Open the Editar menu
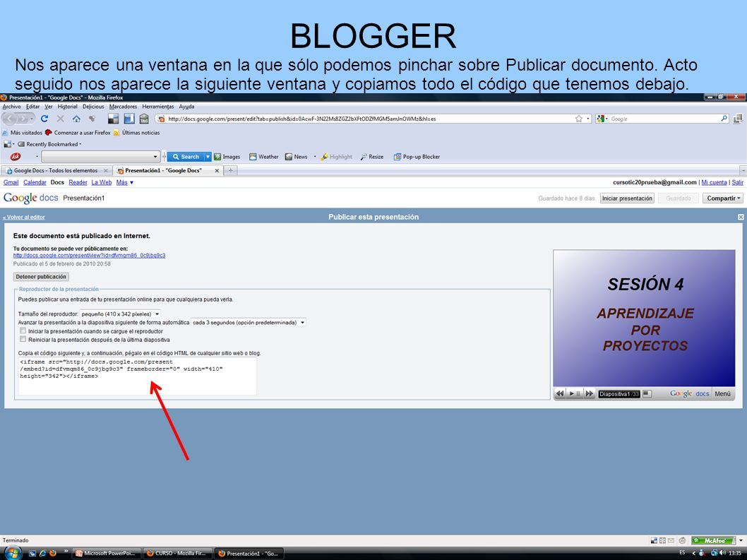Screen dimensions: 747x560 (x=33, y=107)
